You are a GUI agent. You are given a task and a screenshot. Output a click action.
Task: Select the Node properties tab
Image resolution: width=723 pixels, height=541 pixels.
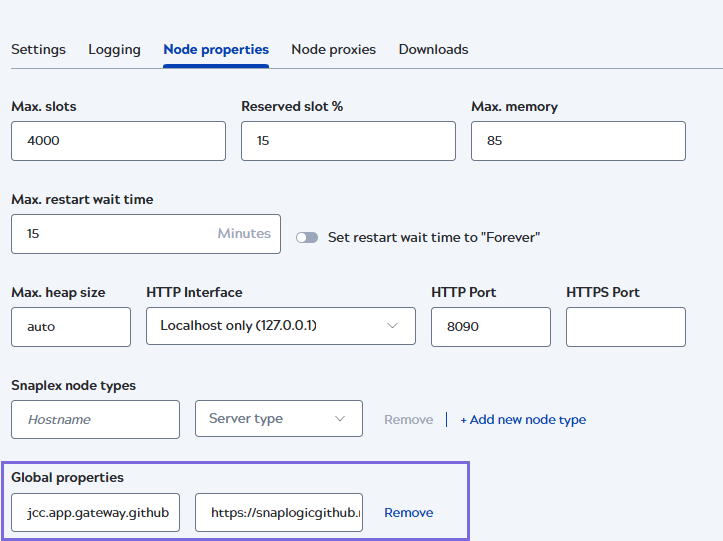216,49
